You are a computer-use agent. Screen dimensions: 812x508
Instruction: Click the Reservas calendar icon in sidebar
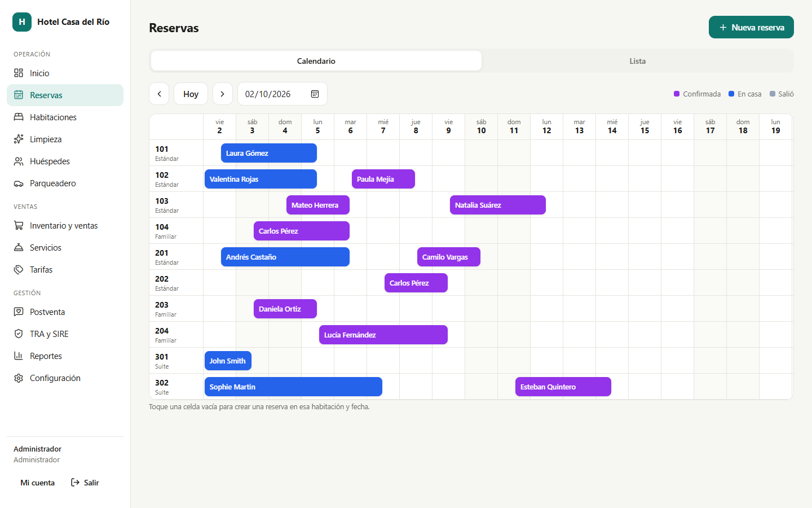pos(19,95)
